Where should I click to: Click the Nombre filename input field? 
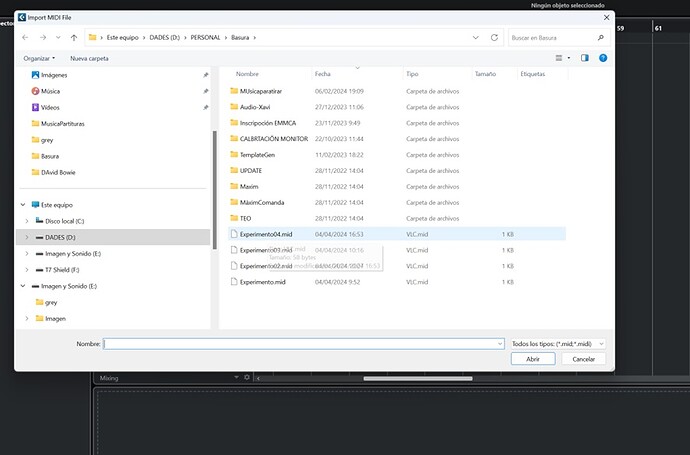[x=304, y=344]
